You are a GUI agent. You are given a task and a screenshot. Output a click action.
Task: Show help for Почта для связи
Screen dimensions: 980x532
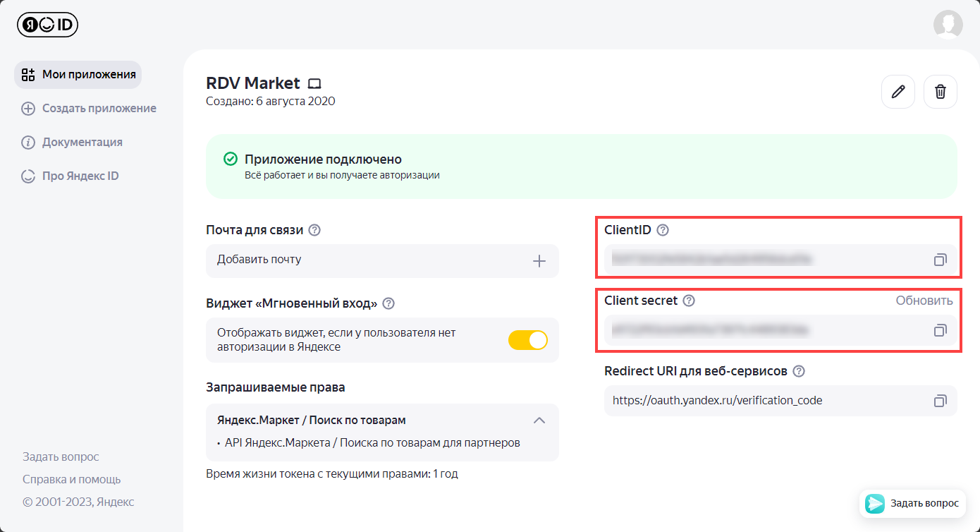(x=315, y=230)
